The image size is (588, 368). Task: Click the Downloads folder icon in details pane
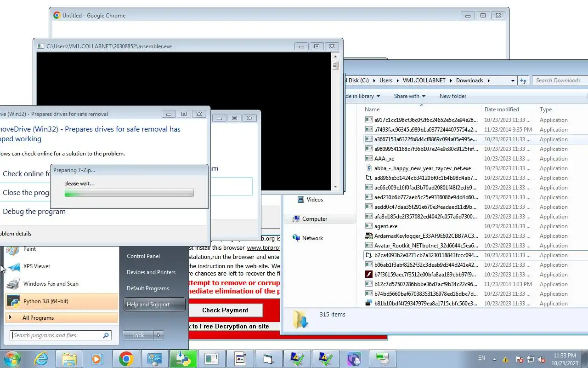point(300,319)
